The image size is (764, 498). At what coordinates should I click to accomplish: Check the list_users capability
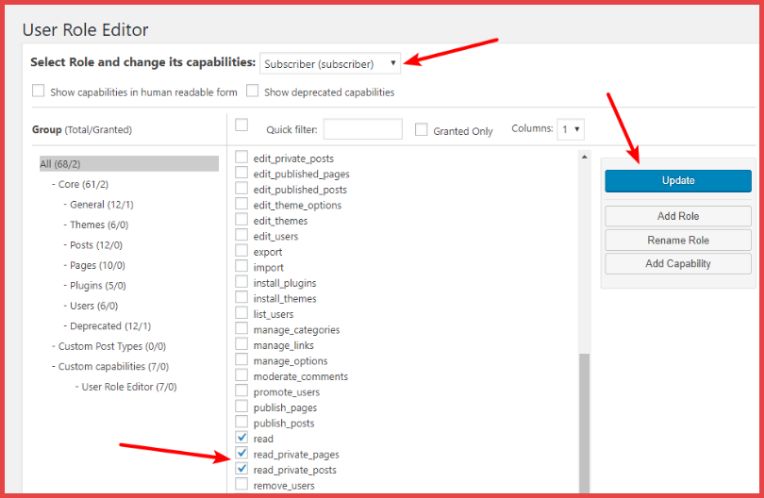click(241, 313)
